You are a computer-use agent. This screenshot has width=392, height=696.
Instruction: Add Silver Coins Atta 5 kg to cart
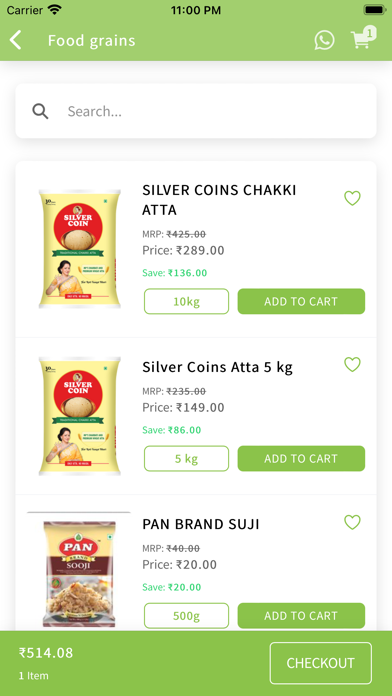(301, 459)
